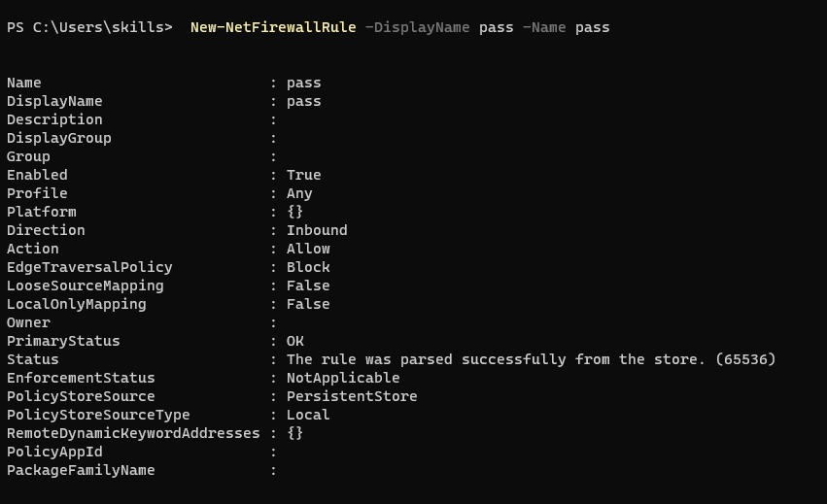The height and width of the screenshot is (504, 827).
Task: Click the Status message about parsed rule
Action: click(532, 359)
